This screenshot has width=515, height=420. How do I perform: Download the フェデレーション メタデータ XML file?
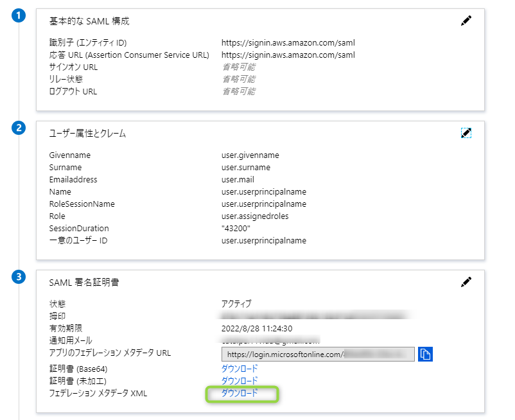tap(242, 393)
